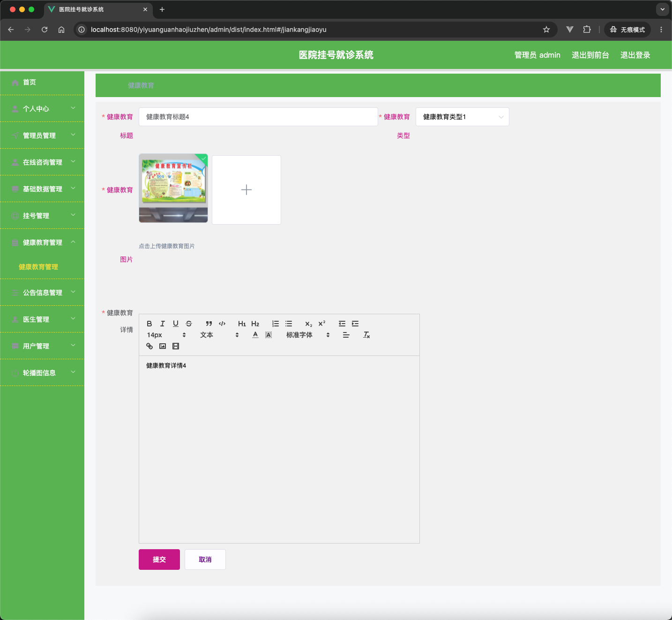Click 退出到前台 in the header
The width and height of the screenshot is (672, 620).
(x=590, y=55)
